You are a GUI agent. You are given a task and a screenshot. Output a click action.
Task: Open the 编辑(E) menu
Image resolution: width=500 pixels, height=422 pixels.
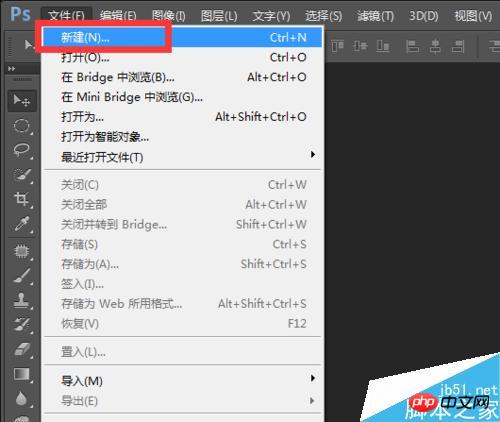click(118, 16)
